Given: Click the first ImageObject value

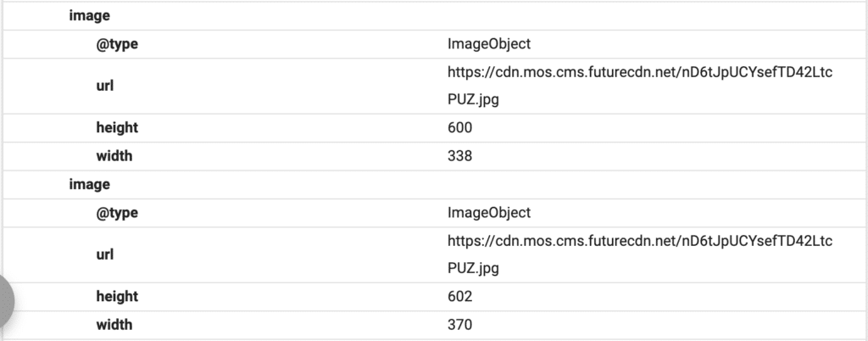Looking at the screenshot, I should 489,44.
